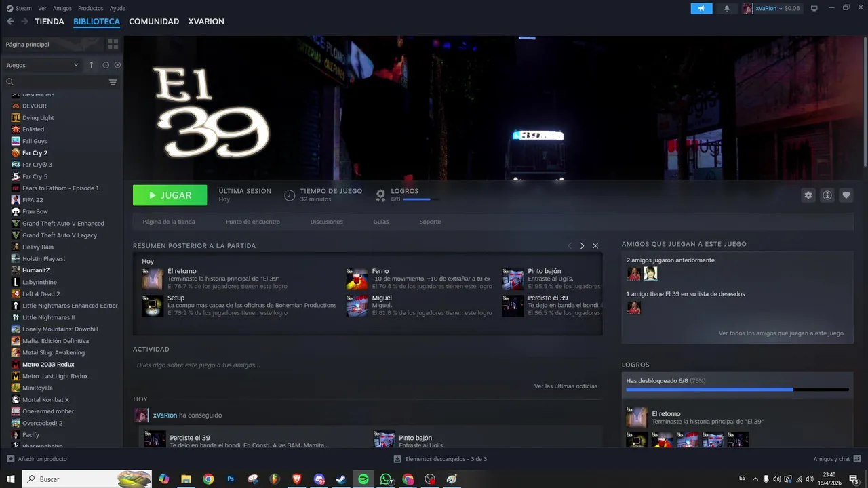Open game info icon
The image size is (868, 488).
(827, 195)
